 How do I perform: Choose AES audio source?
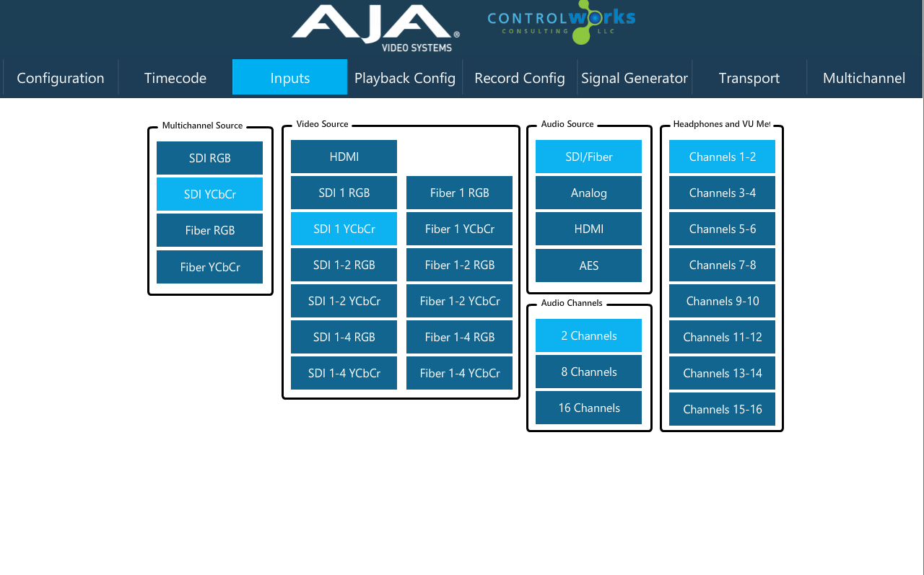[x=588, y=265]
